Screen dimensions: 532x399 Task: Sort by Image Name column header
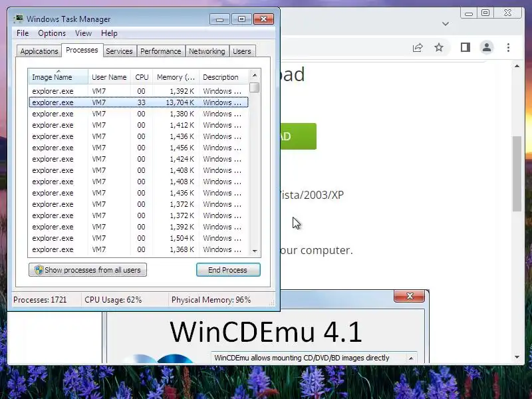click(59, 77)
